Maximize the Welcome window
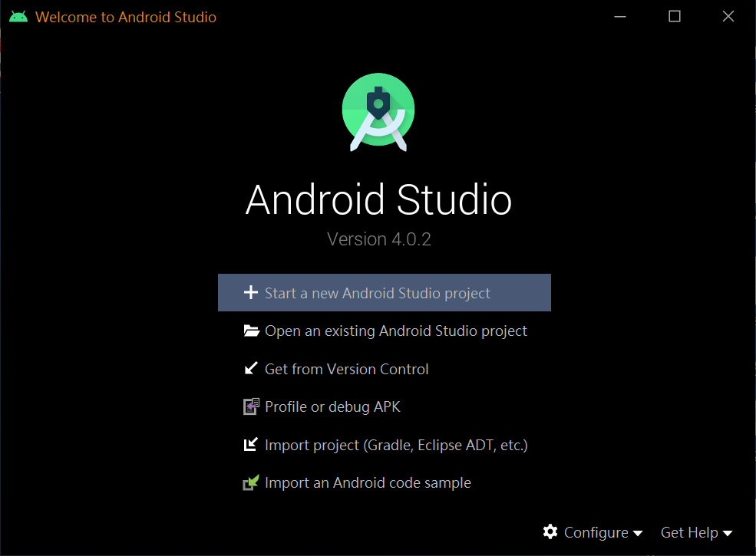The image size is (756, 556). [675, 16]
